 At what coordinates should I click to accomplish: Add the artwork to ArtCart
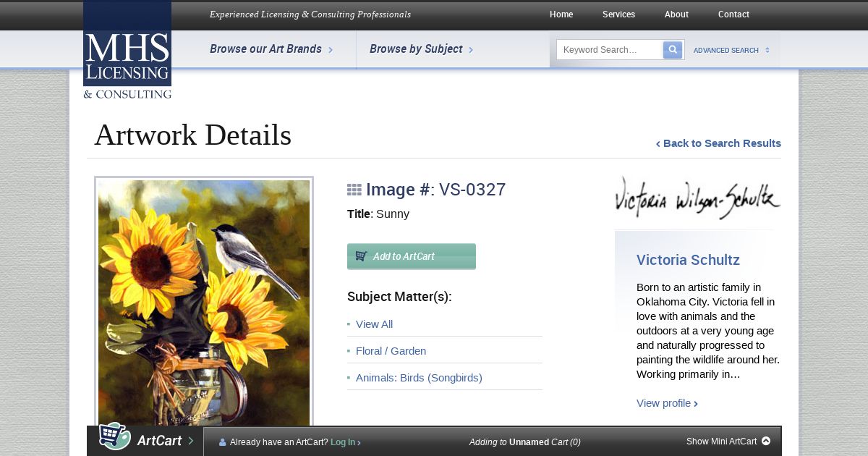[412, 256]
